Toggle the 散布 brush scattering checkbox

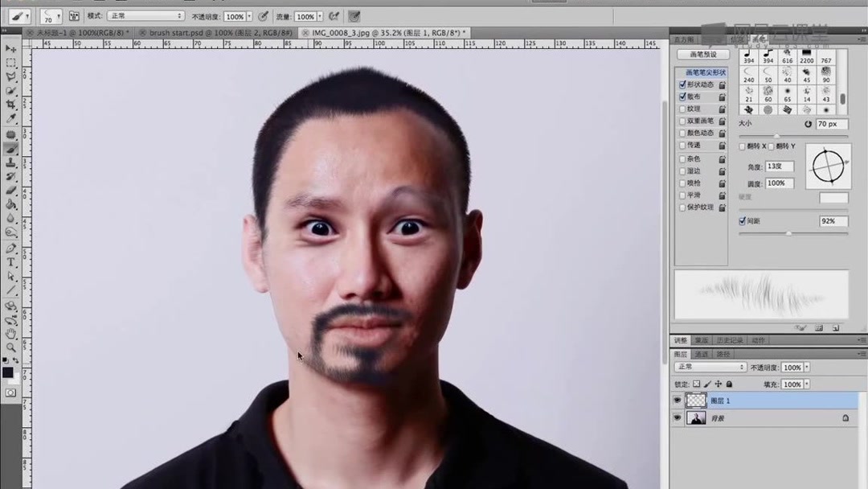coord(683,97)
